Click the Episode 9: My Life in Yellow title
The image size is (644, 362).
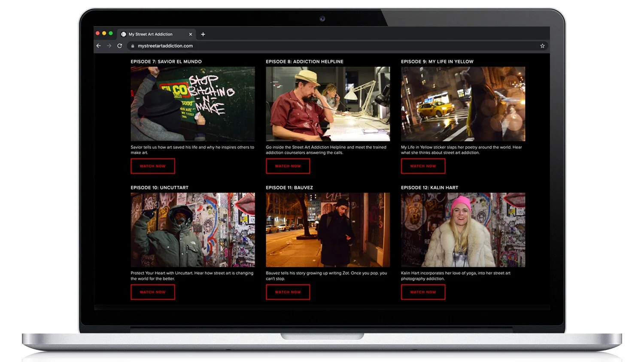click(x=437, y=62)
